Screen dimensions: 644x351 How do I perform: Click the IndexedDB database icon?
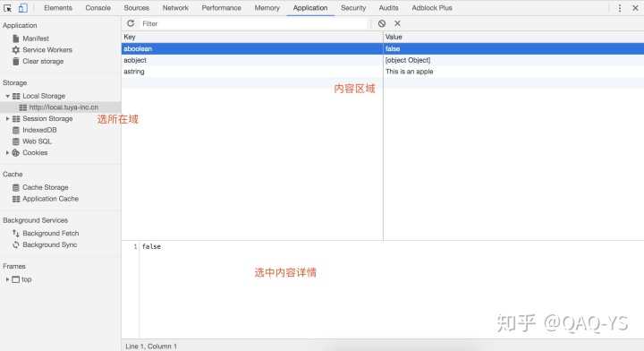pos(16,130)
